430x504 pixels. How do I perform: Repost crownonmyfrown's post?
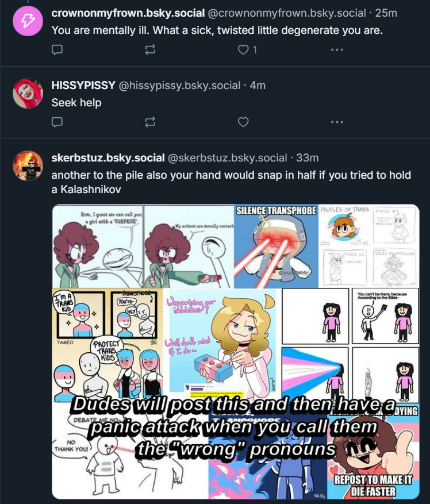coord(150,50)
